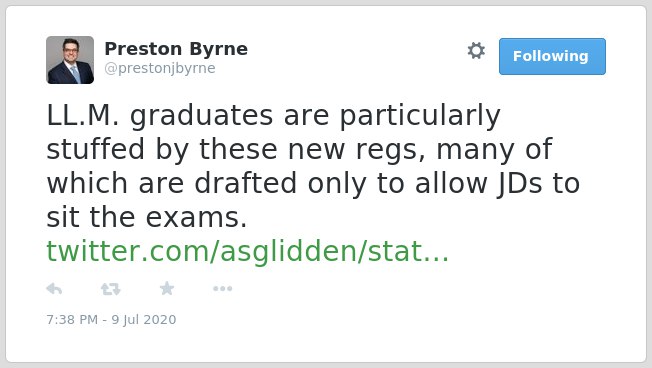Click the cog icon beside Following
The image size is (652, 368).
coord(476,51)
